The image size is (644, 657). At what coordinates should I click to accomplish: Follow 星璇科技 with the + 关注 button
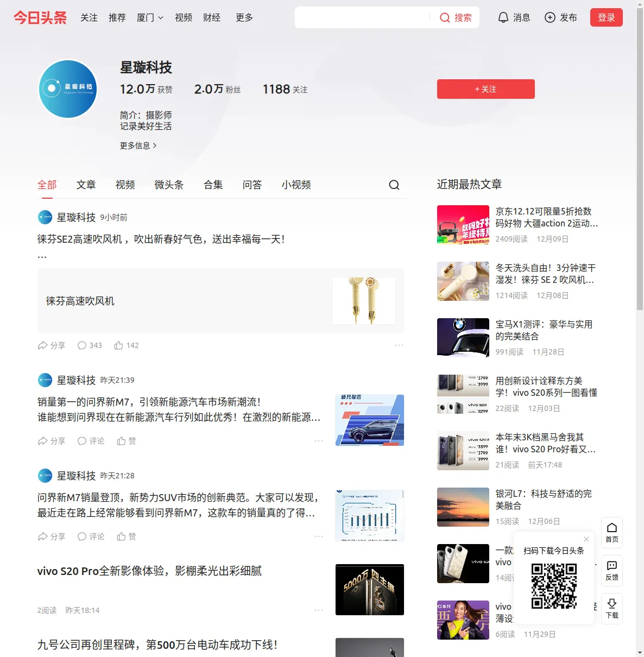pyautogui.click(x=486, y=89)
